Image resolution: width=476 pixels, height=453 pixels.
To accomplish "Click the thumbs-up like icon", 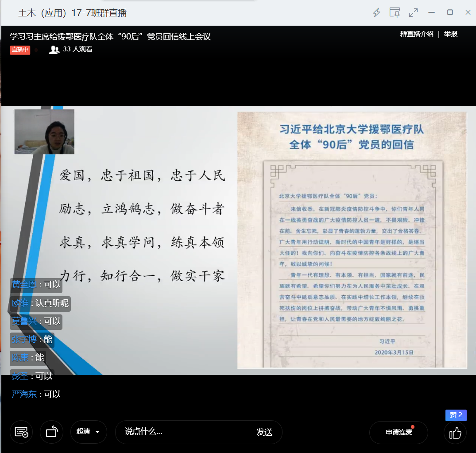I will click(455, 432).
